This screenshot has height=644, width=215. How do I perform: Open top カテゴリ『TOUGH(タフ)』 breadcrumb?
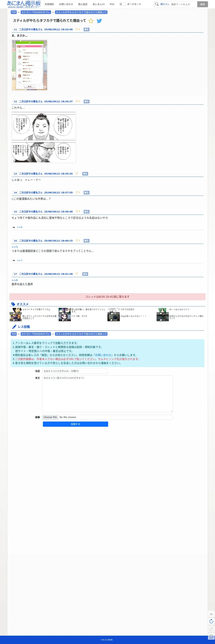point(36,12)
